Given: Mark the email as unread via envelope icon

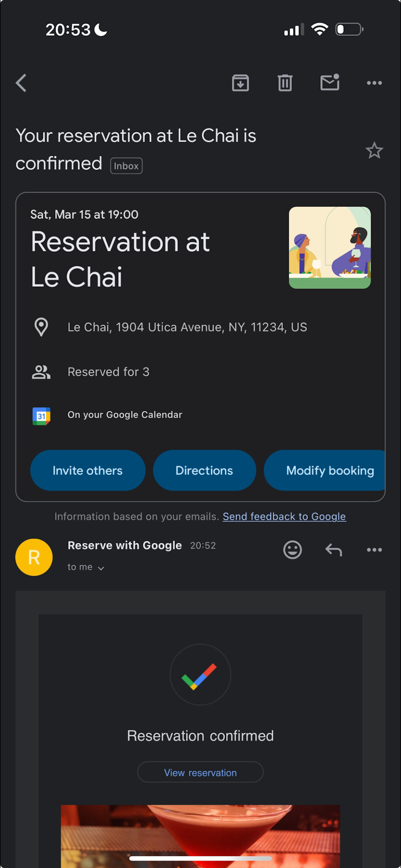Looking at the screenshot, I should [x=330, y=83].
